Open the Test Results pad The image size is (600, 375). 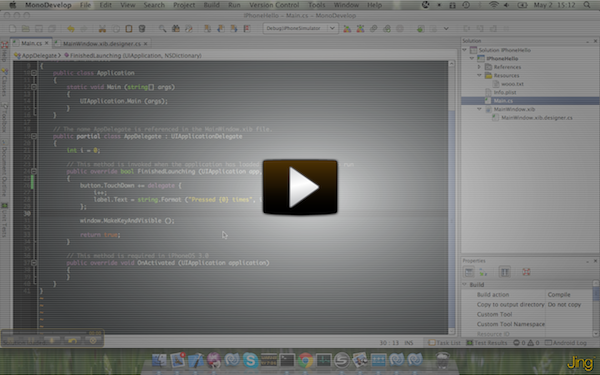coord(486,342)
